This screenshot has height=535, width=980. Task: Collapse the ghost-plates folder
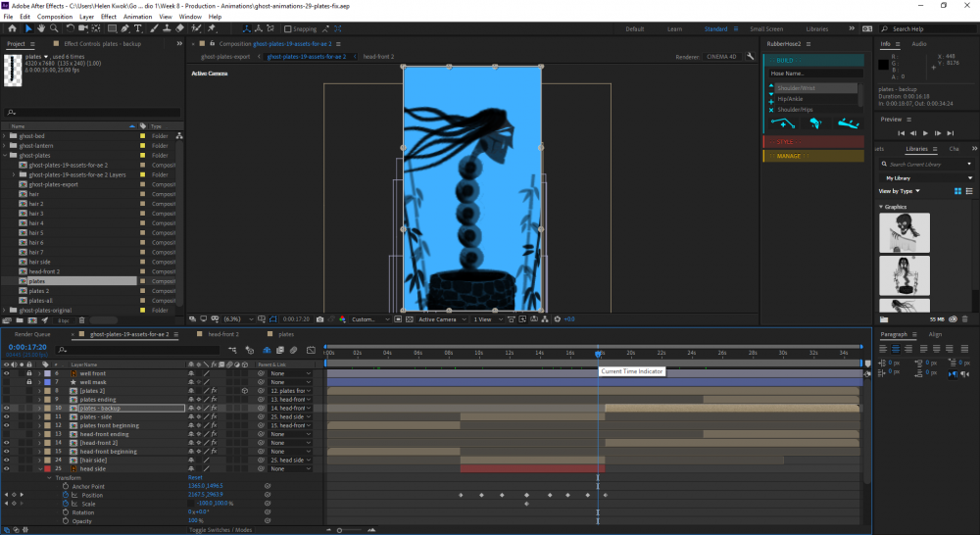pyautogui.click(x=5, y=156)
